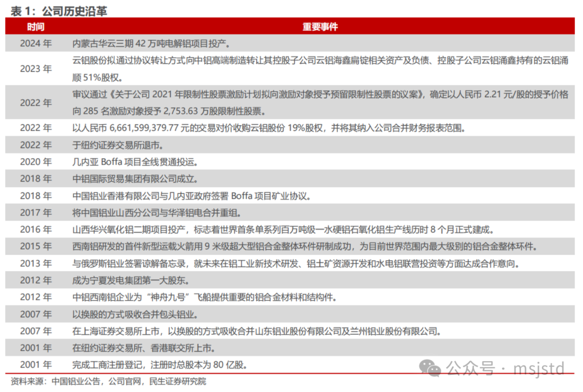
Task: Click the text 顺51%股权
Action: (97, 77)
